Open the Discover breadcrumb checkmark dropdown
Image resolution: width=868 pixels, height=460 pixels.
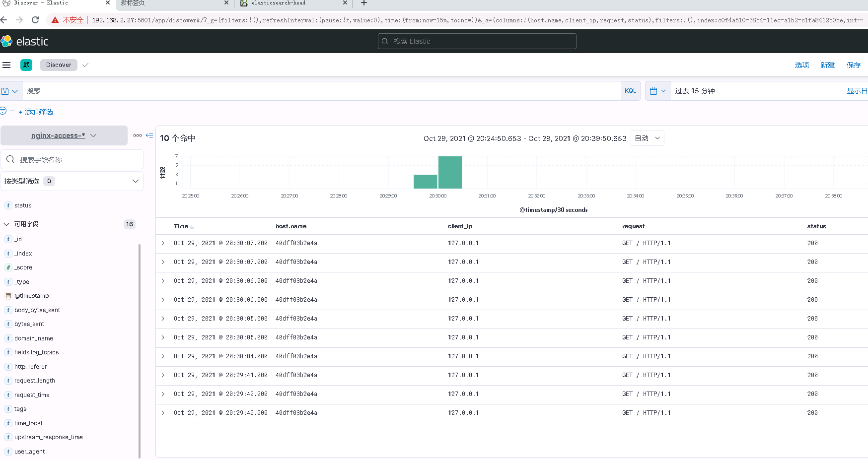[x=85, y=65]
